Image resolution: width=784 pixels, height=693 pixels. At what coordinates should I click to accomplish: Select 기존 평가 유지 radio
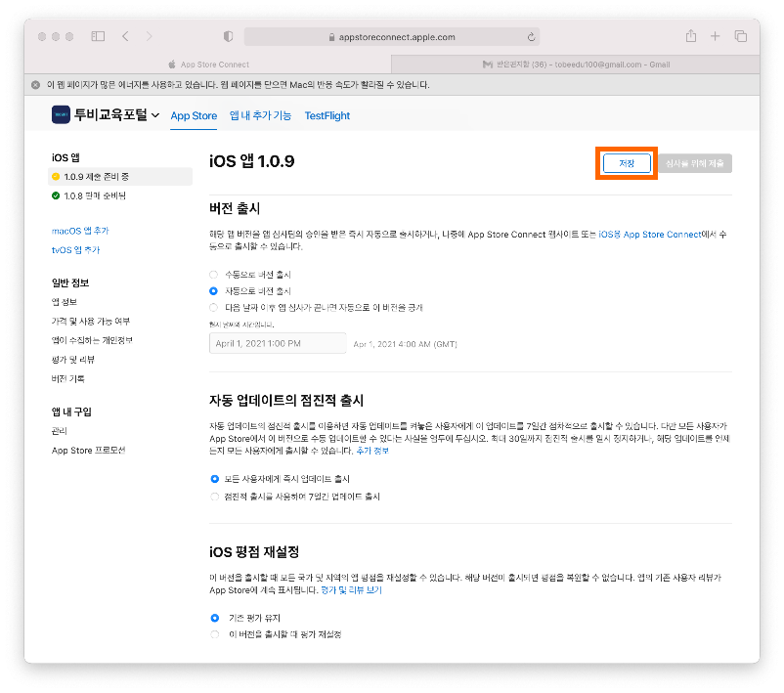[214, 618]
